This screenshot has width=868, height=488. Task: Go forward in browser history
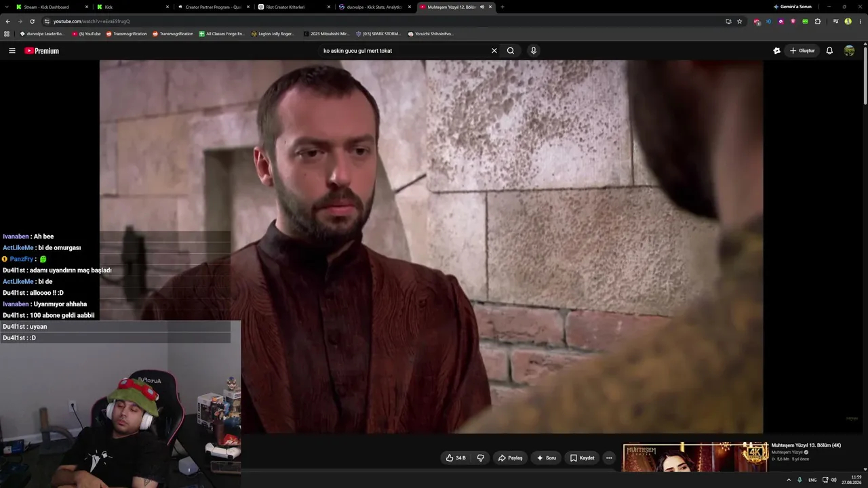coord(20,21)
